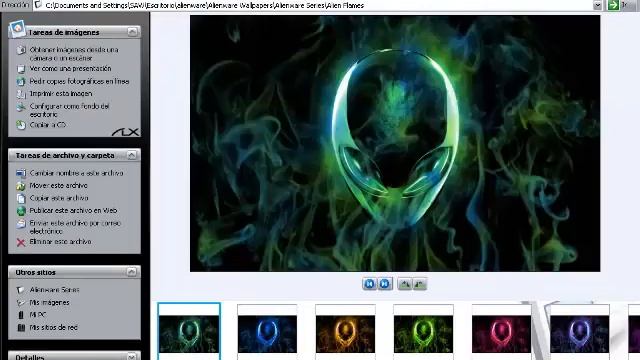Viewport: 640px width, 360px height.
Task: Select teal-green alien head thumbnail
Action: click(189, 333)
